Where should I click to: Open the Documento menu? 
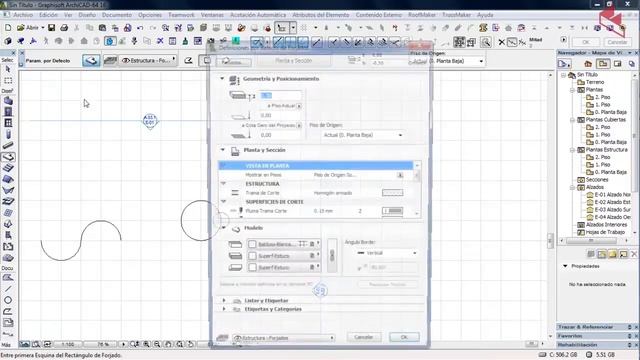coord(117,15)
